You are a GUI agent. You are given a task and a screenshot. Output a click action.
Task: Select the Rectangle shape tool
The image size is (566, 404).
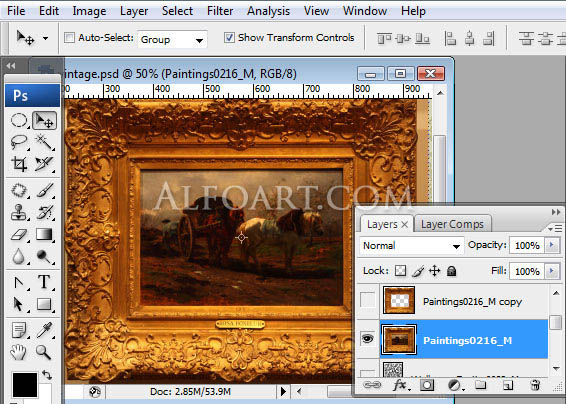(44, 304)
